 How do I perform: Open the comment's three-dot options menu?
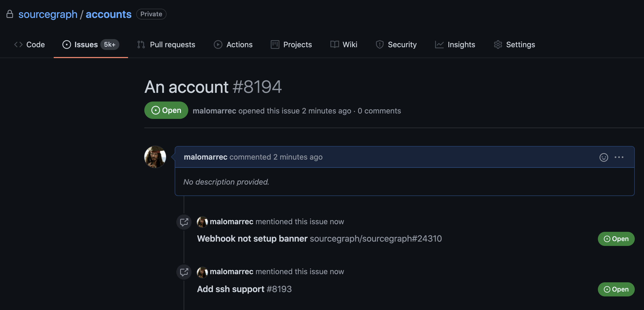(619, 157)
